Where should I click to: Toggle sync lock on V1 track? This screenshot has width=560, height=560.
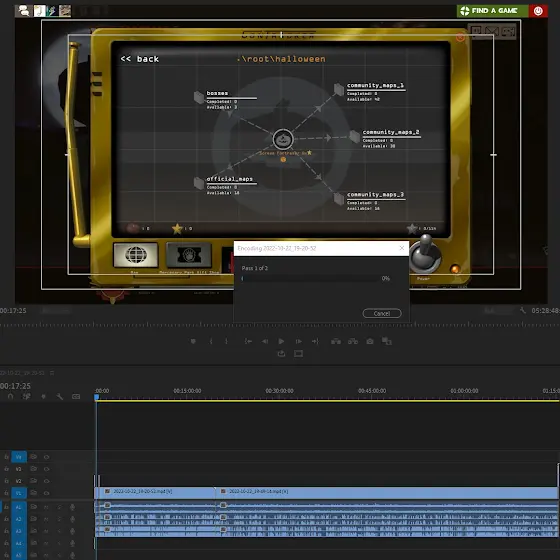33,493
